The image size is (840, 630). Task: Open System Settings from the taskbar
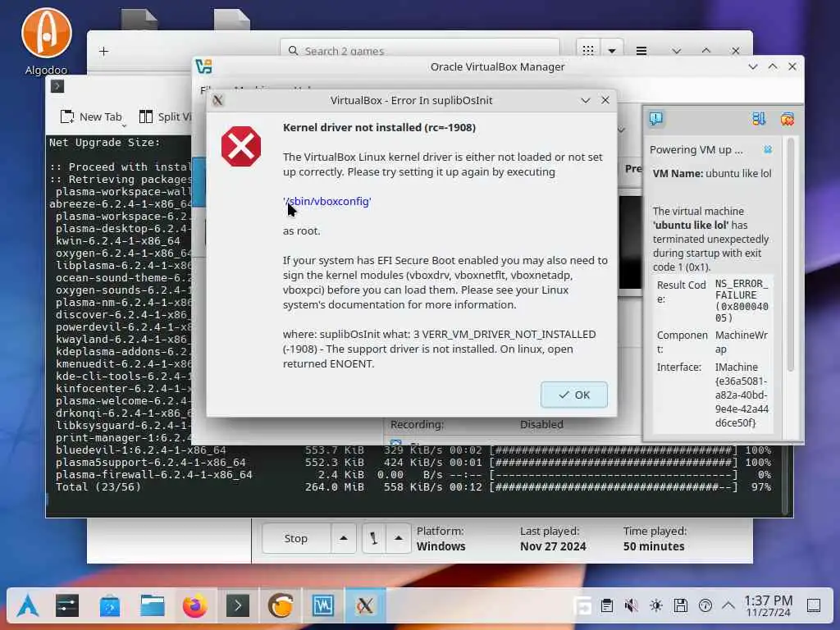[x=67, y=606]
